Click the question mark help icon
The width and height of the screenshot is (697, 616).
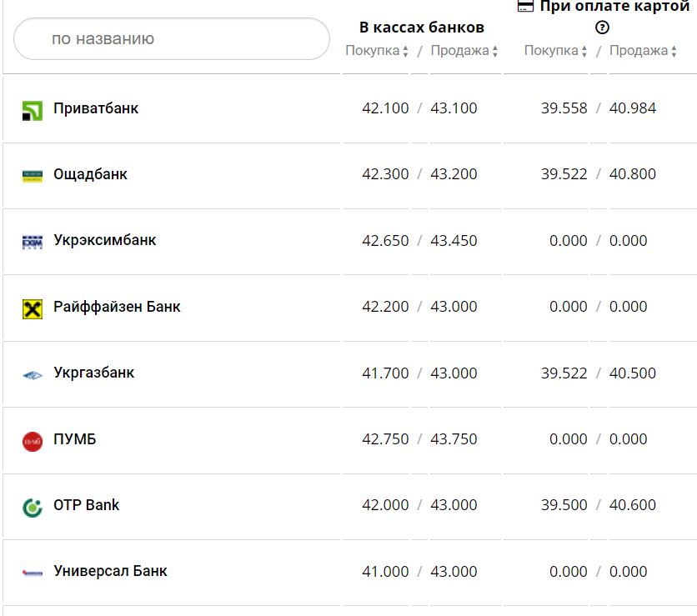(602, 28)
